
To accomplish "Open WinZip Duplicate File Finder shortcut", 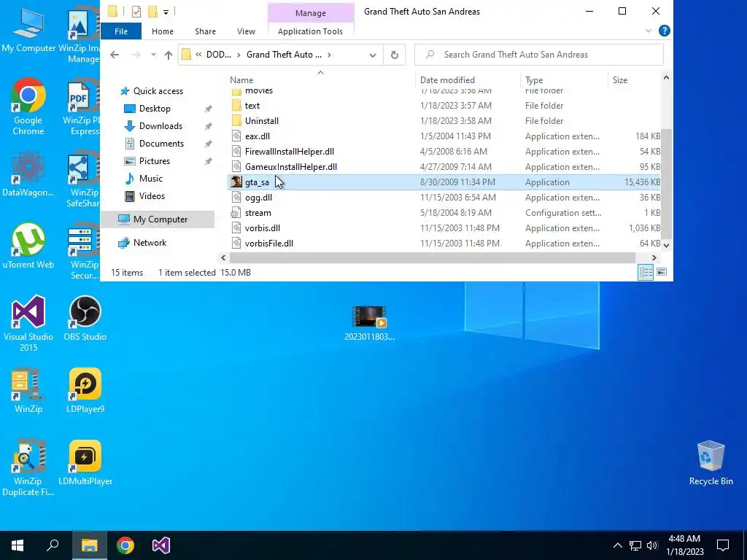I will pos(28,468).
